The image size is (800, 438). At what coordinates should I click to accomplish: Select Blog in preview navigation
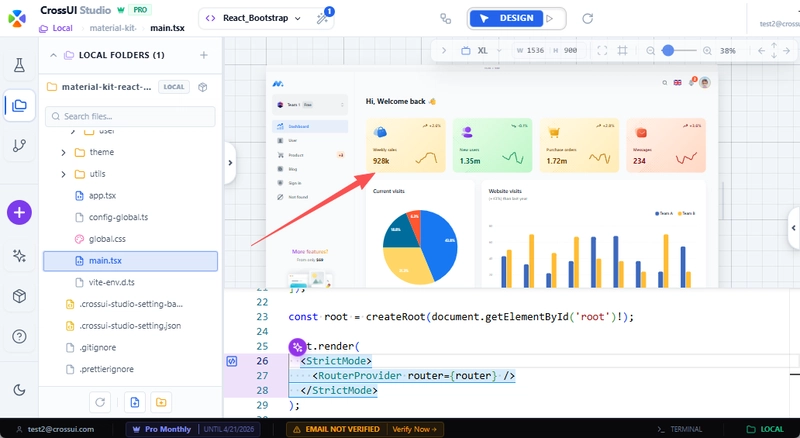coord(310,169)
